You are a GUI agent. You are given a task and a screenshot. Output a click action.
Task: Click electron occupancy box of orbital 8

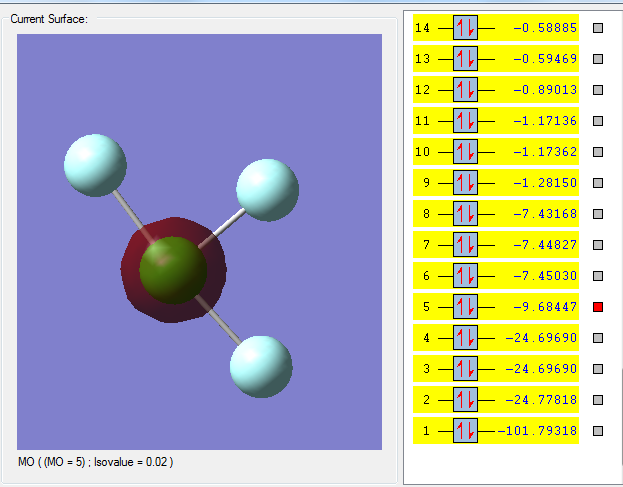coord(465,214)
